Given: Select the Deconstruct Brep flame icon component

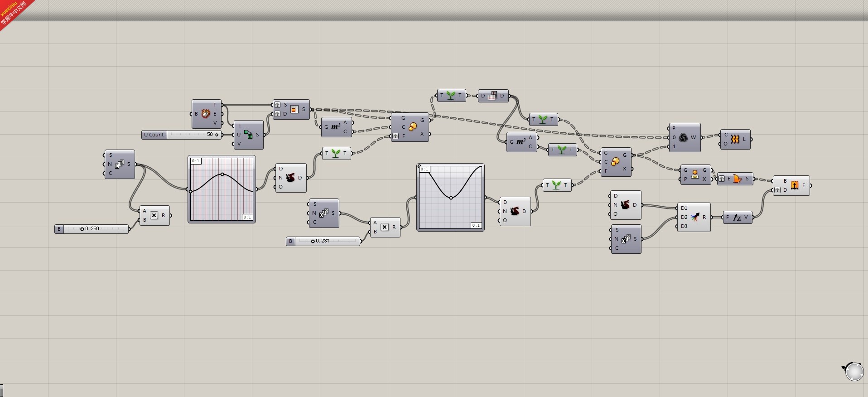Looking at the screenshot, I should coord(207,114).
